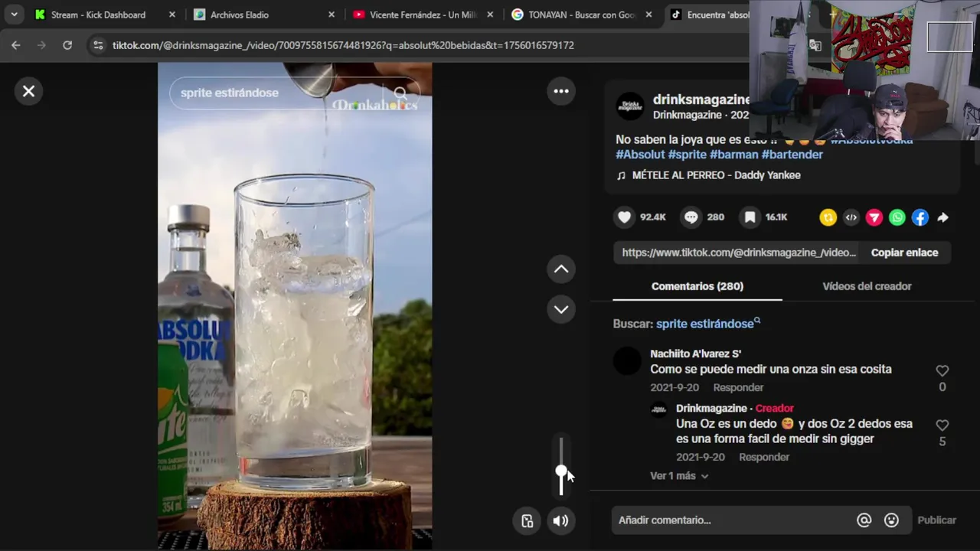The height and width of the screenshot is (551, 980).
Task: Save video with bookmark icon
Action: [x=750, y=217]
